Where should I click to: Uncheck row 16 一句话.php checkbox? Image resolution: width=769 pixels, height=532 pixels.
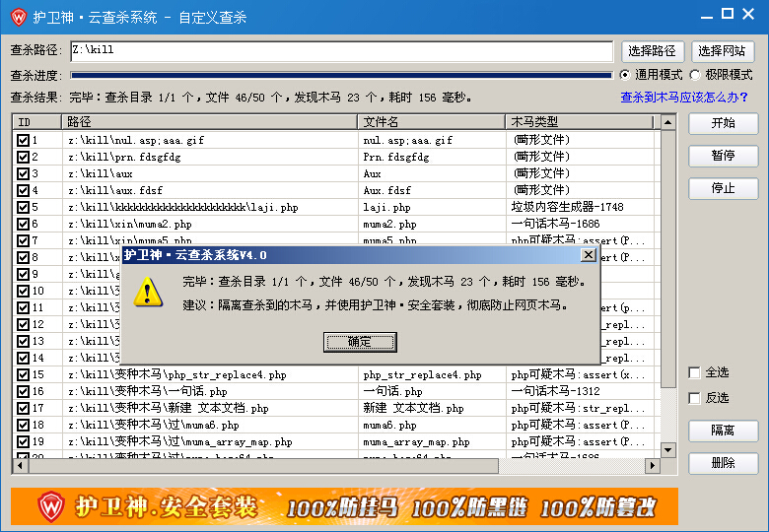[23, 391]
